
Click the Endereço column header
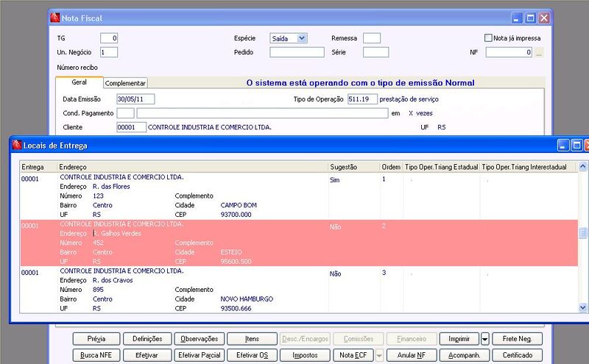(193, 167)
